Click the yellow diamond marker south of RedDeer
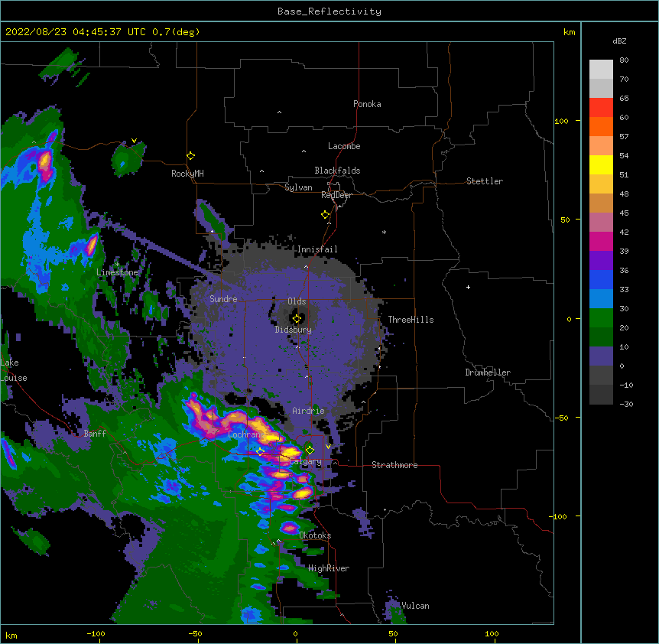Viewport: 659px width, 644px height. point(326,215)
